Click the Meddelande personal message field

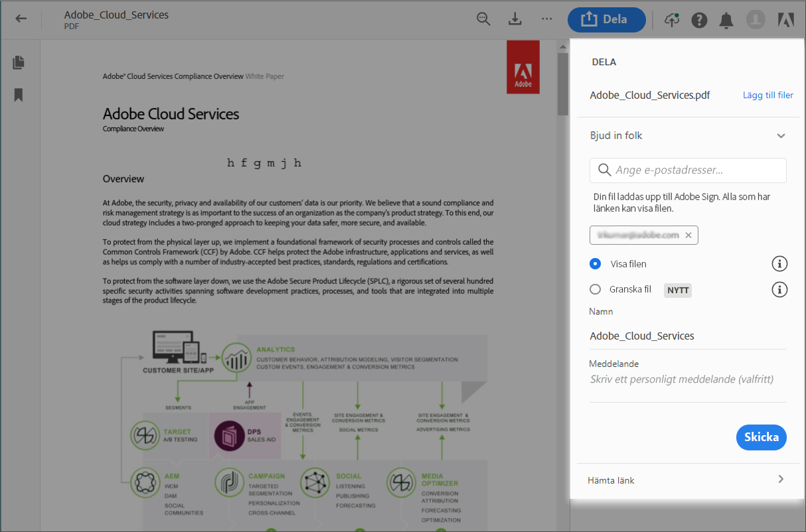point(688,380)
